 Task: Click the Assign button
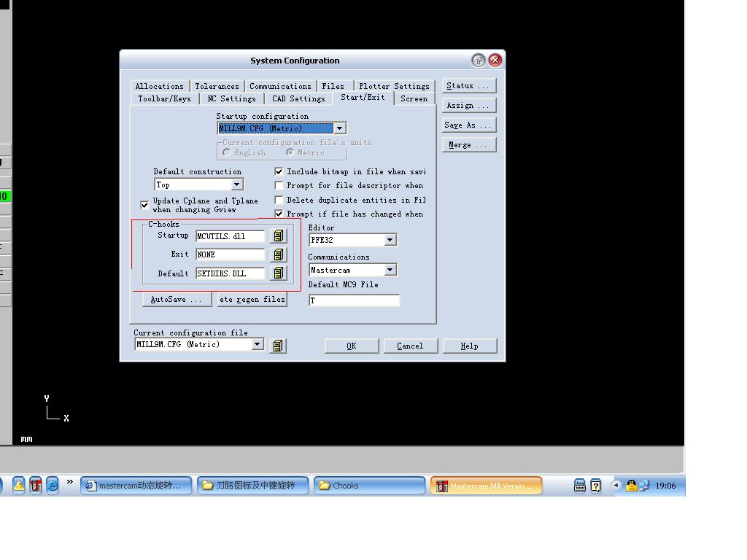(469, 105)
